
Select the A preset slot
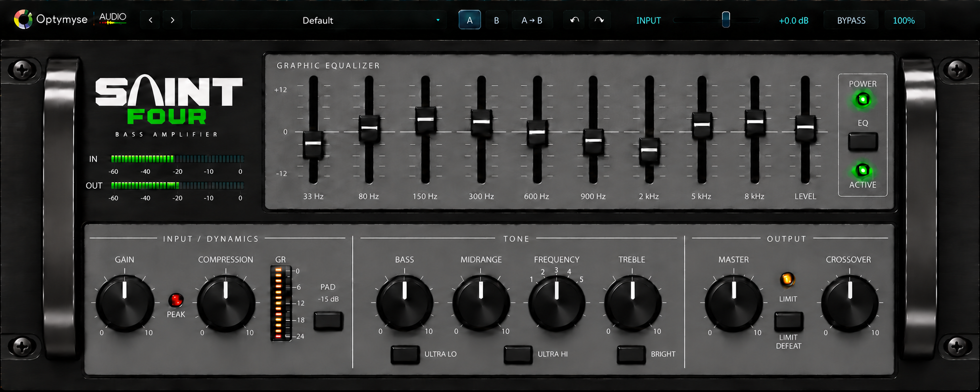[x=469, y=20]
